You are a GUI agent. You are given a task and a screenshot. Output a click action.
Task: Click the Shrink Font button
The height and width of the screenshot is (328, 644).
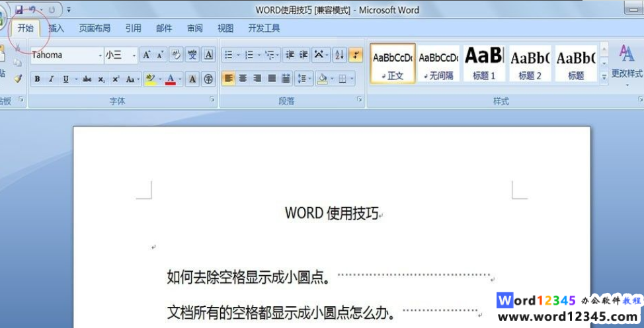(160, 55)
